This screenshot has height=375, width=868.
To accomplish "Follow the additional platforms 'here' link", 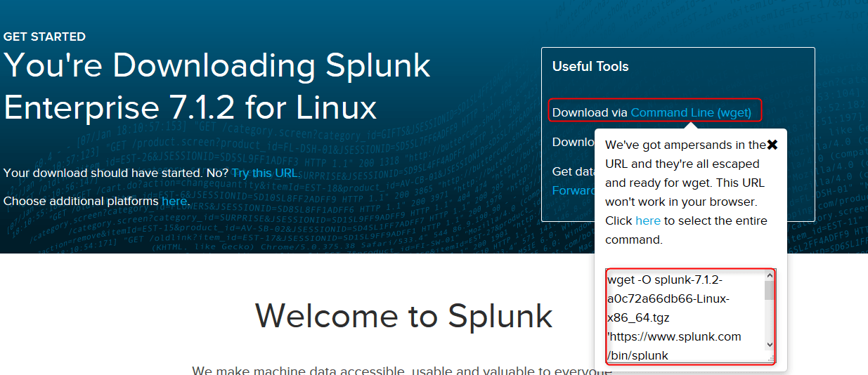I will 174,201.
